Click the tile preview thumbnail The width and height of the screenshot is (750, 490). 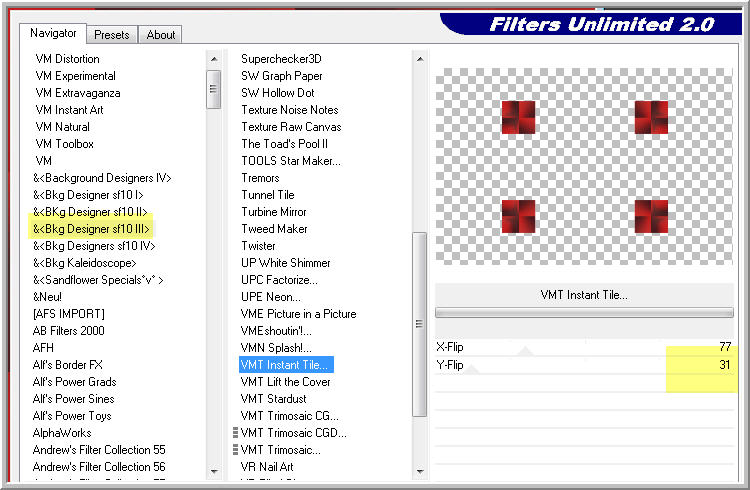584,167
